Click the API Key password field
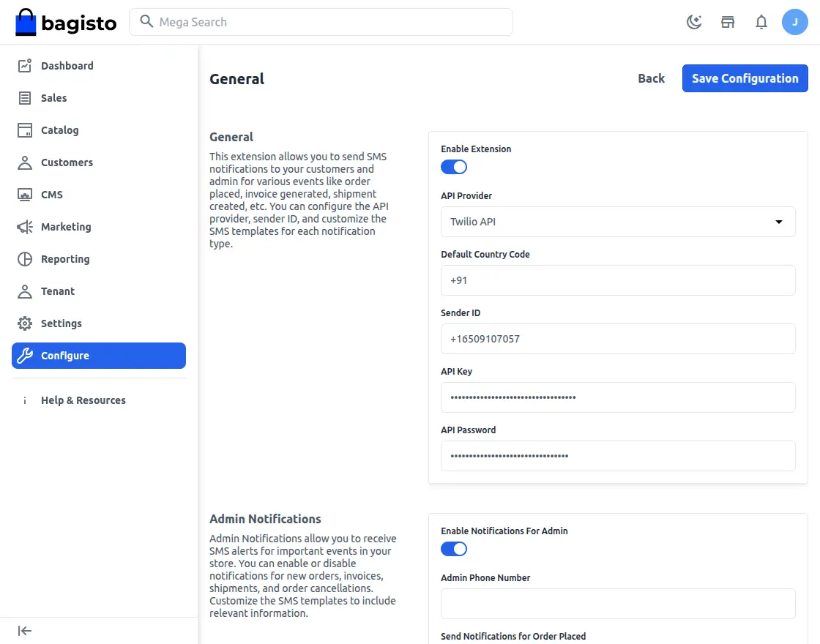820x644 pixels. 618,397
